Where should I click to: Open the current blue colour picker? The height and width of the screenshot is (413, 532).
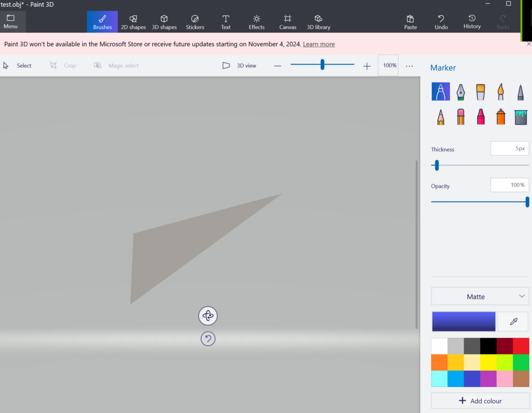(x=464, y=321)
